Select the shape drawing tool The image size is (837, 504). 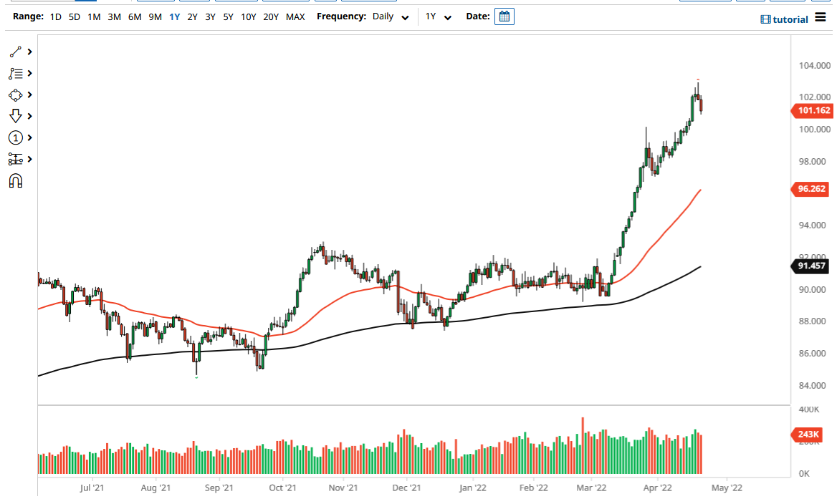[14, 94]
